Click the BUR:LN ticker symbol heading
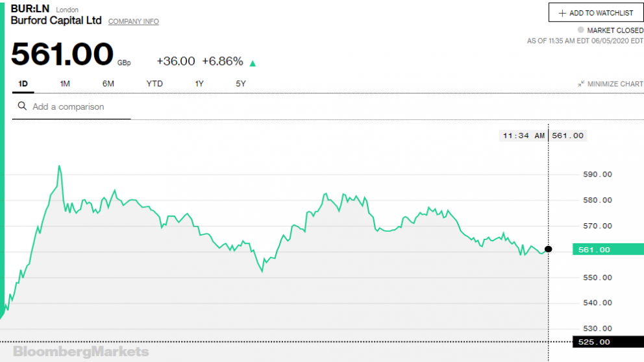Screen dimensions: 644x362 tap(31, 8)
